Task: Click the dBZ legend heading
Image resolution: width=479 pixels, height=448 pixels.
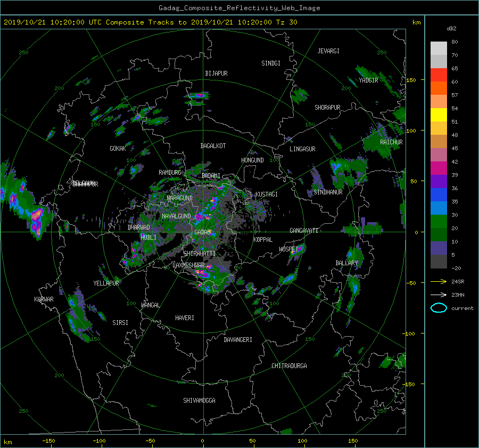Action: tap(451, 29)
